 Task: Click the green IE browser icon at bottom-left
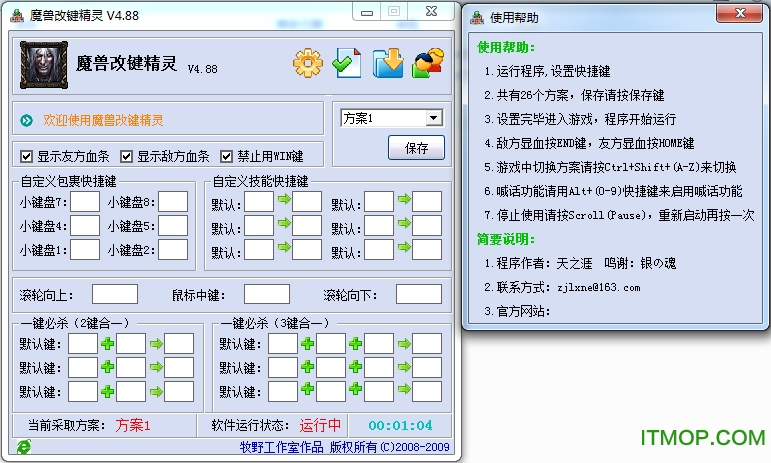(x=22, y=446)
